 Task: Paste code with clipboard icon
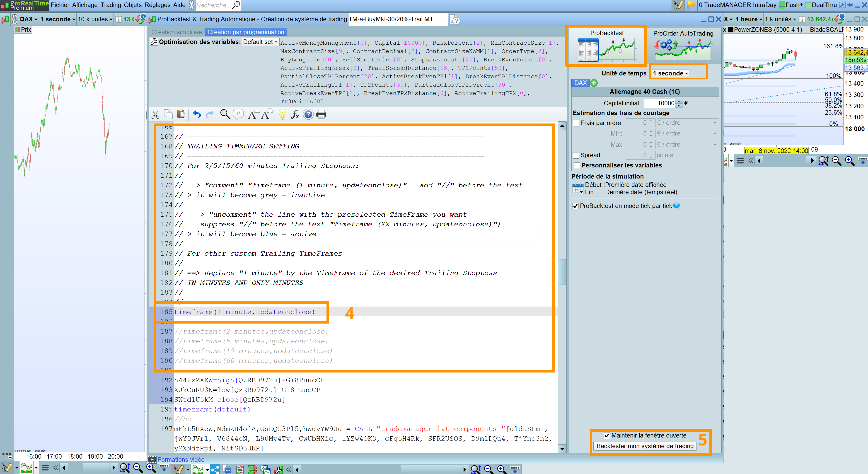[x=181, y=115]
